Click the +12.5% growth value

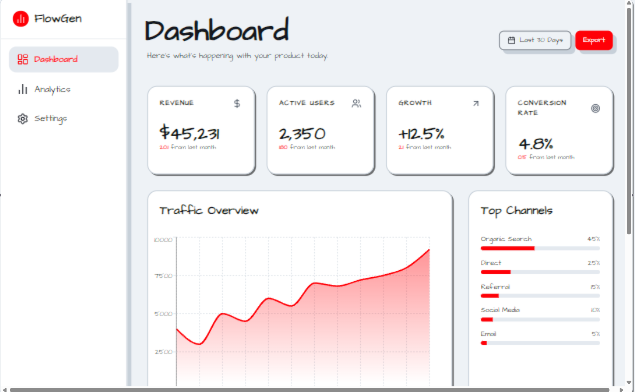pyautogui.click(x=421, y=134)
